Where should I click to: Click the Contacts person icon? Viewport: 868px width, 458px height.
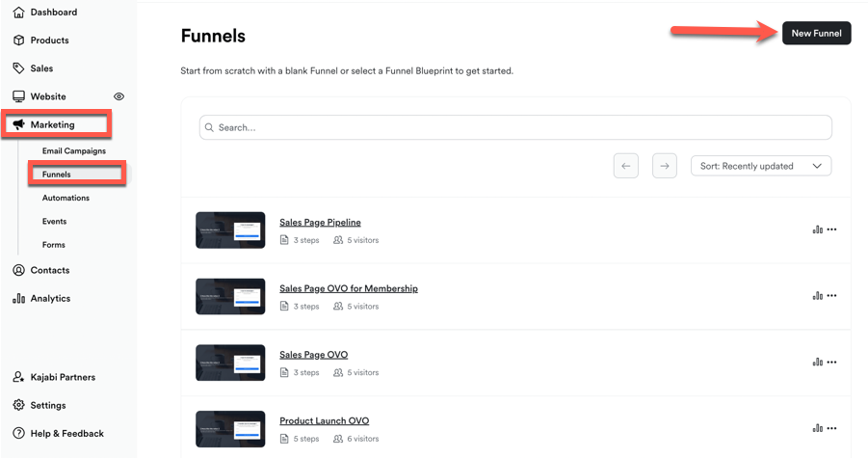[18, 270]
